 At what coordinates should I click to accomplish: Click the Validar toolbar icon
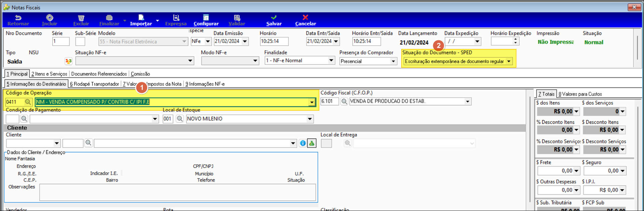237,17
